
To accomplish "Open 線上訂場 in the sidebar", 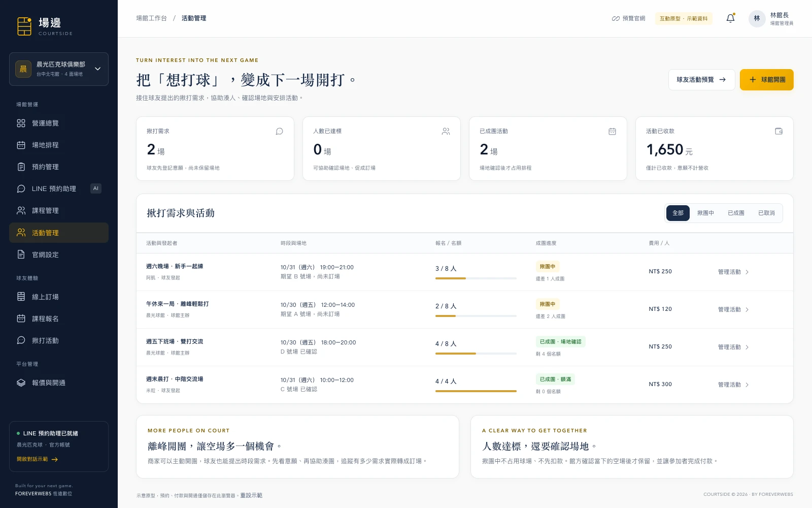I will pyautogui.click(x=59, y=297).
